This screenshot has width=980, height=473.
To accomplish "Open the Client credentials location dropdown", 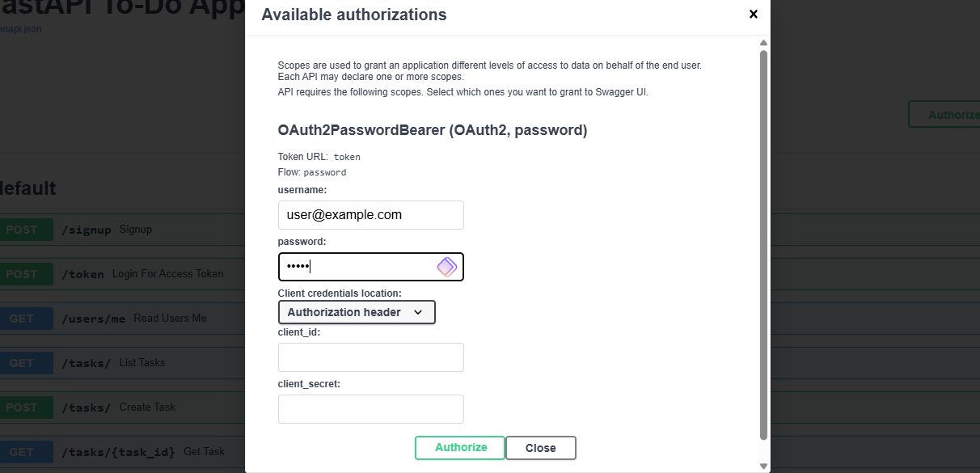I will tap(357, 312).
